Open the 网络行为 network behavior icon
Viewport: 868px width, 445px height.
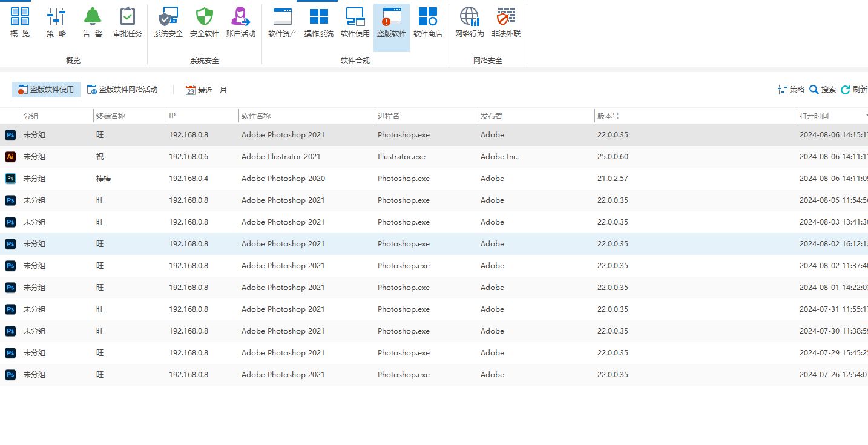[470, 23]
